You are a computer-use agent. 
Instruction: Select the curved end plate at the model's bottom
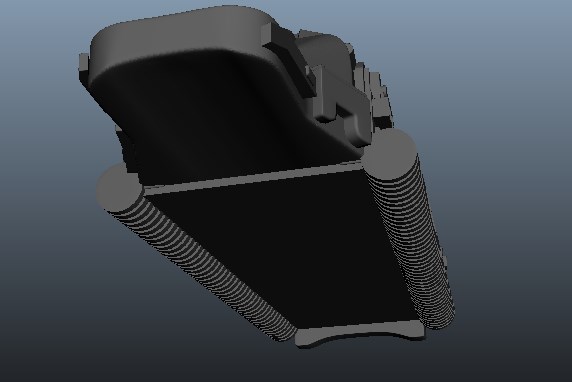[x=359, y=333]
